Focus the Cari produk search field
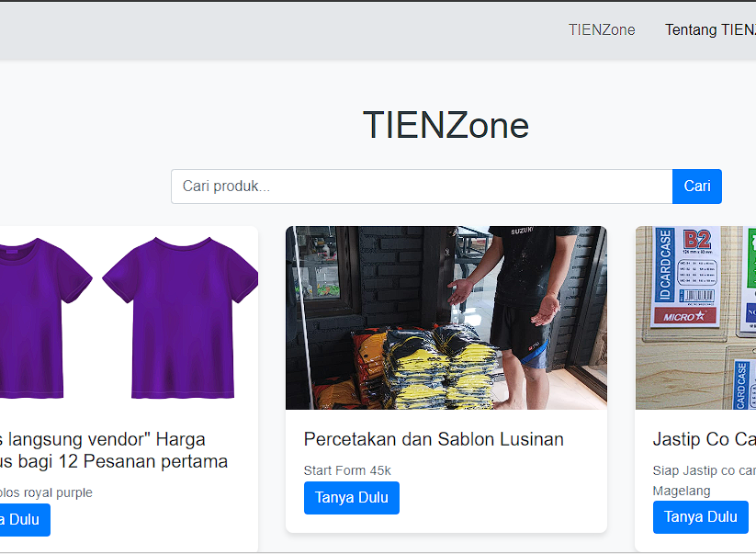This screenshot has height=554, width=756. (422, 187)
